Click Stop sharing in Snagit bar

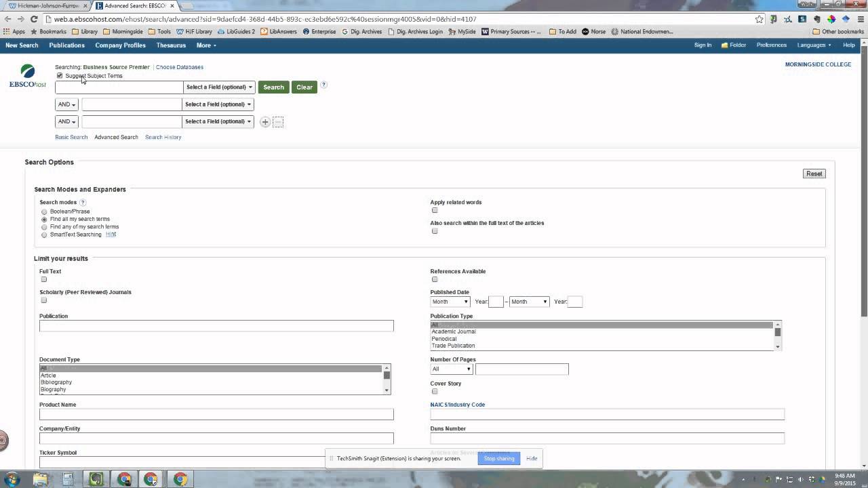(499, 459)
